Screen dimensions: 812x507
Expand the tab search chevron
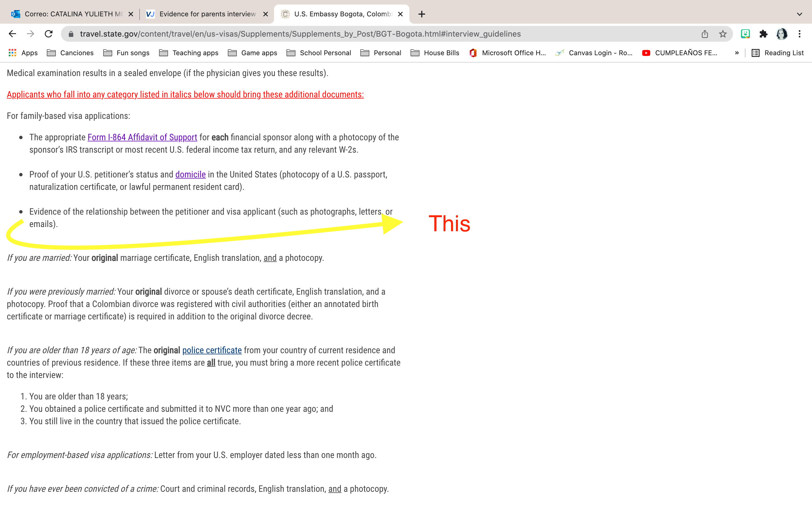(800, 14)
